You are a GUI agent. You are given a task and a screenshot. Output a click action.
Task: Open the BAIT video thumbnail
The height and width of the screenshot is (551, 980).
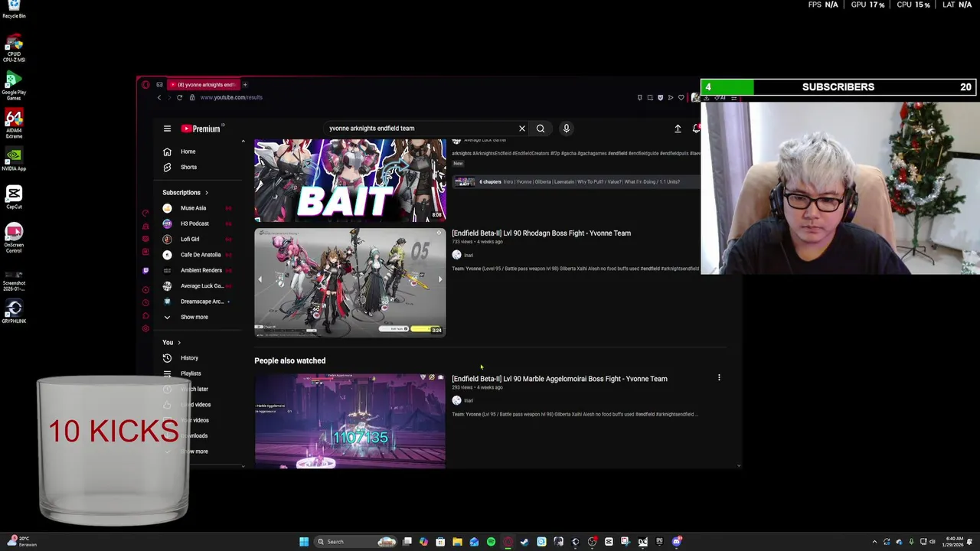point(350,181)
